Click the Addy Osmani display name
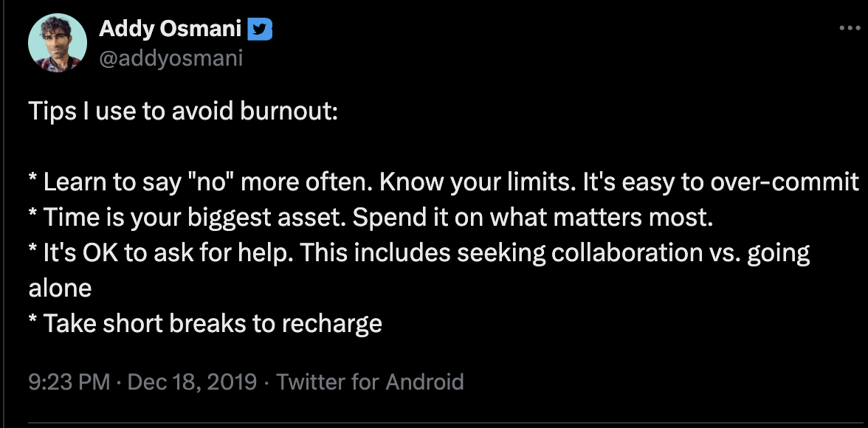 coord(170,30)
